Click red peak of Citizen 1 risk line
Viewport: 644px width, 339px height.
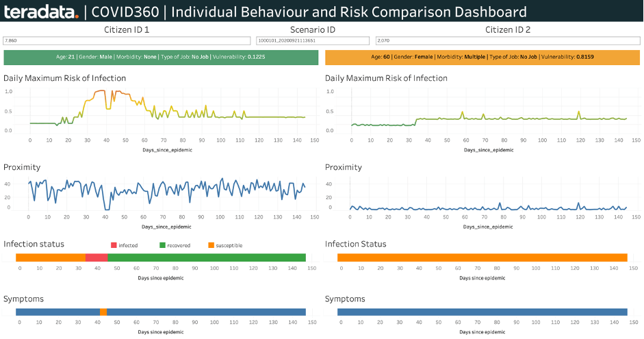point(117,92)
